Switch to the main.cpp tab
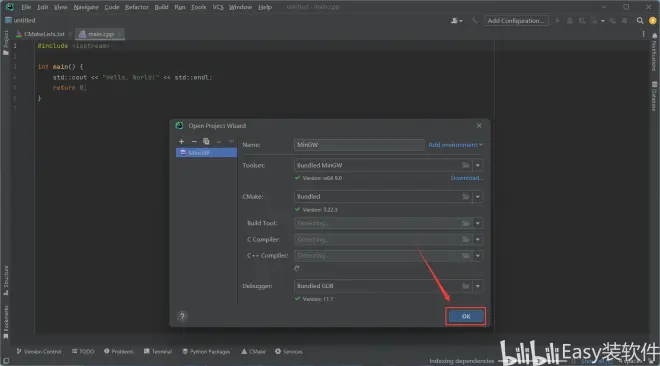This screenshot has width=660, height=366. click(x=100, y=34)
